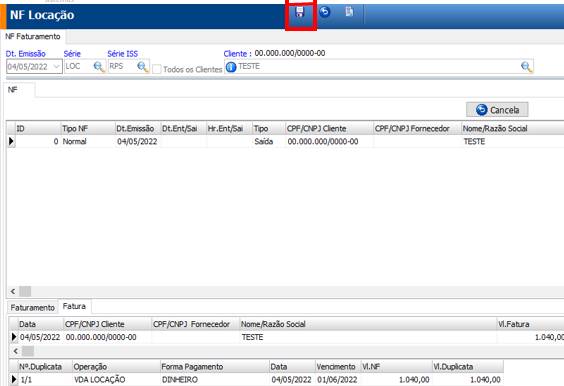Click the Fatura grid scroll-left arrow
564x386 pixels.
pos(15,351)
